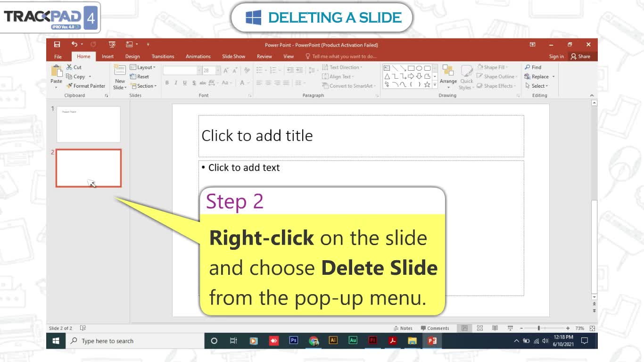Expand the Paste options arrow
This screenshot has height=362, width=644.
pos(56,87)
